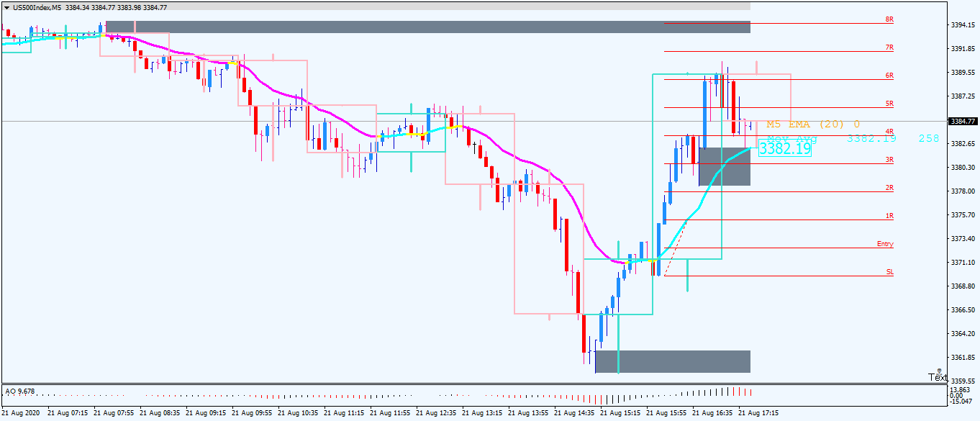The image size is (980, 421).
Task: Select the 1R level label
Action: (889, 216)
